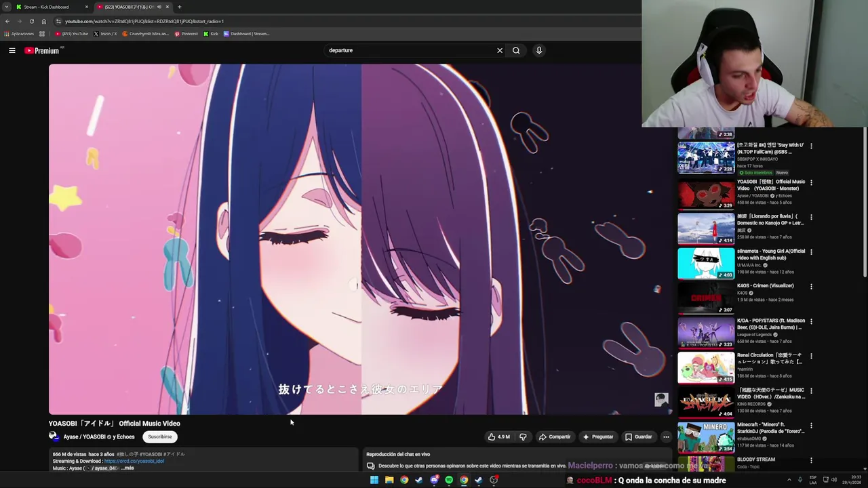Expand the description with ...más
868x488 pixels.
click(127, 468)
